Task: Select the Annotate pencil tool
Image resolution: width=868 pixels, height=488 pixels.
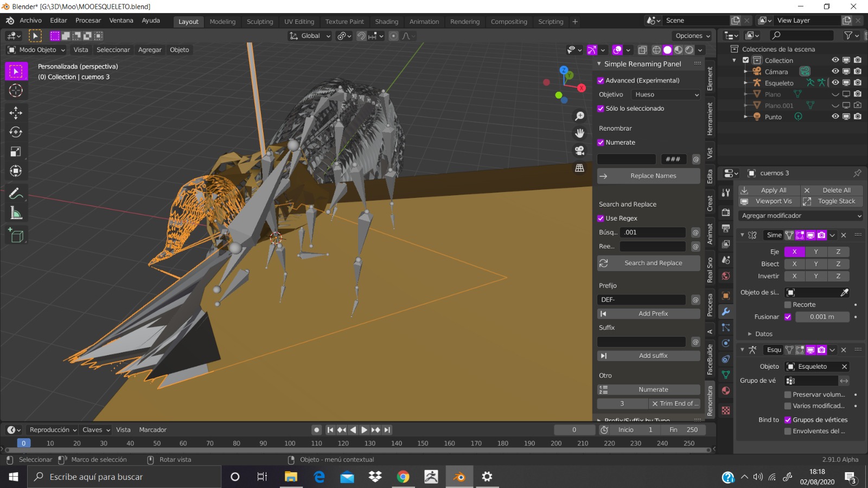Action: (x=16, y=194)
